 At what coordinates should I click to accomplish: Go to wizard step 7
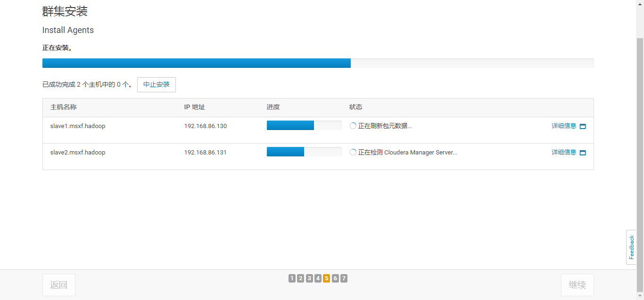tap(344, 278)
